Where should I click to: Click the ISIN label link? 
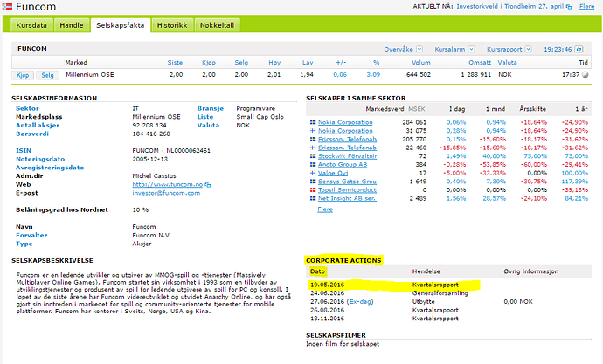tap(24, 150)
